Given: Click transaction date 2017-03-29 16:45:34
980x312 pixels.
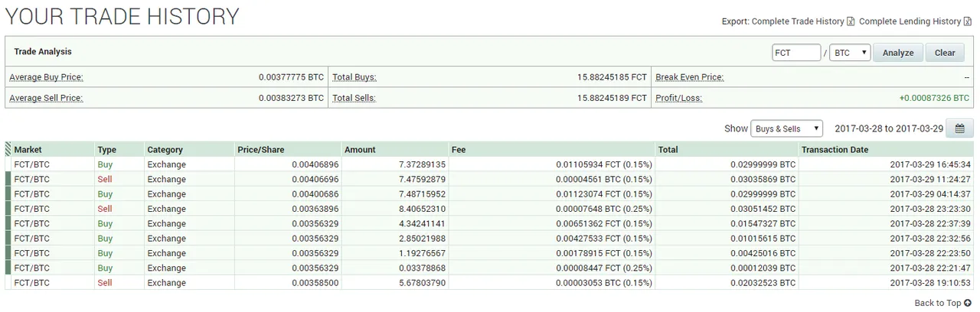Looking at the screenshot, I should coord(930,164).
